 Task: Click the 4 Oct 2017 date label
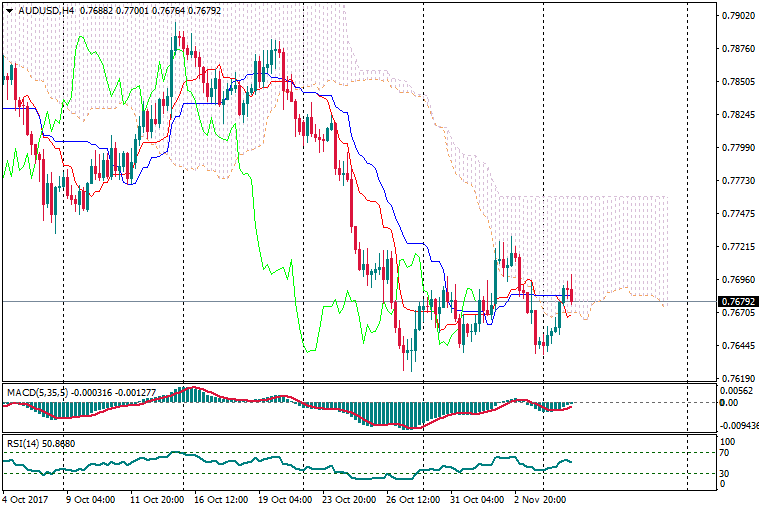27,499
